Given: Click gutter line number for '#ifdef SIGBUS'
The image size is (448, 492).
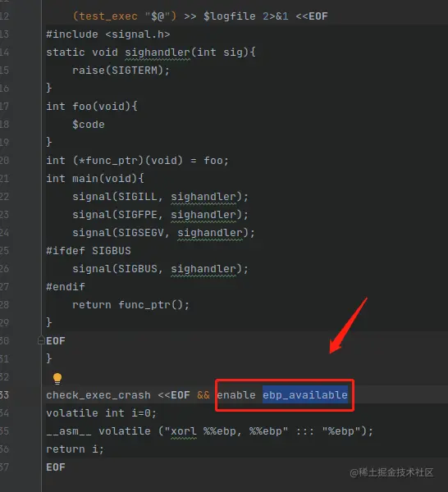Looking at the screenshot, I should 4,251.
